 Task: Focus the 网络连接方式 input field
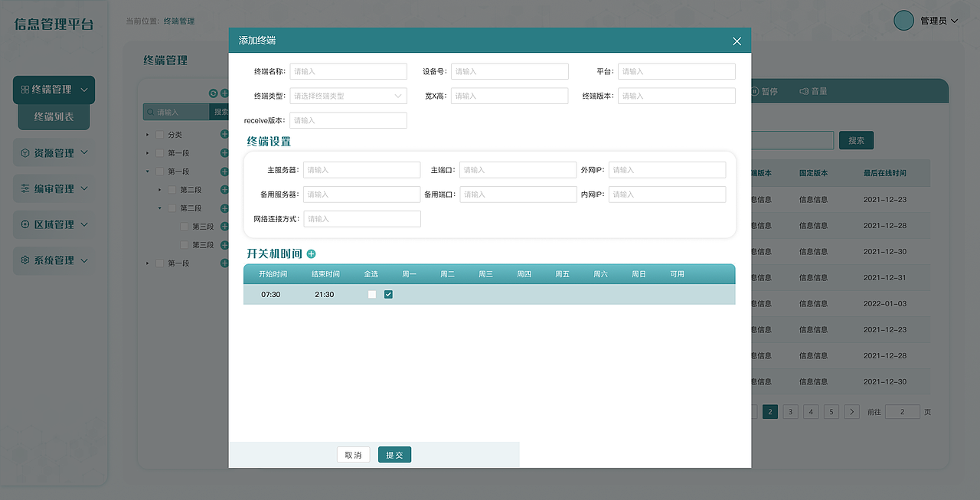362,219
